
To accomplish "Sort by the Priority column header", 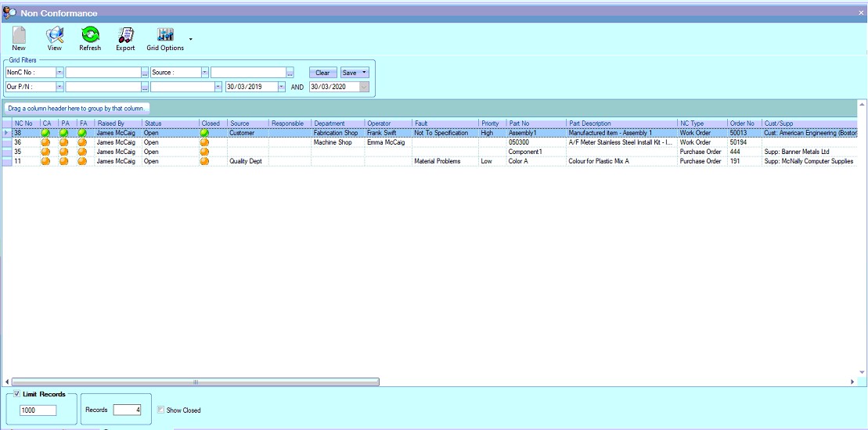I will 491,124.
